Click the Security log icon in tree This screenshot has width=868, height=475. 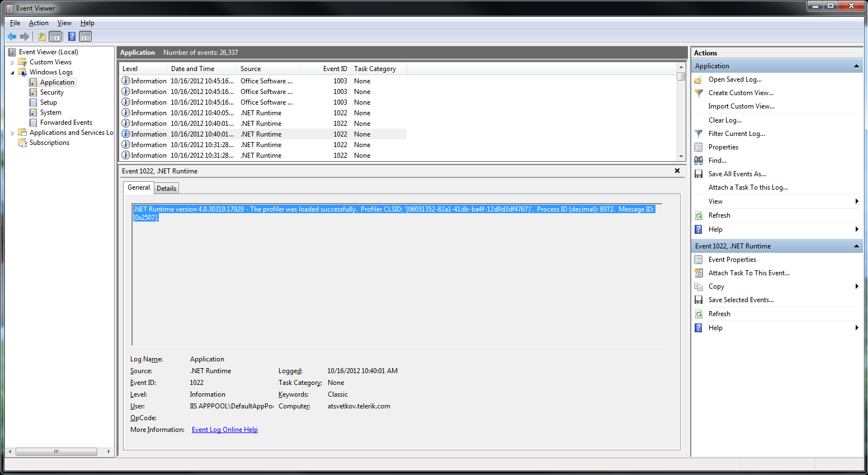pyautogui.click(x=34, y=92)
